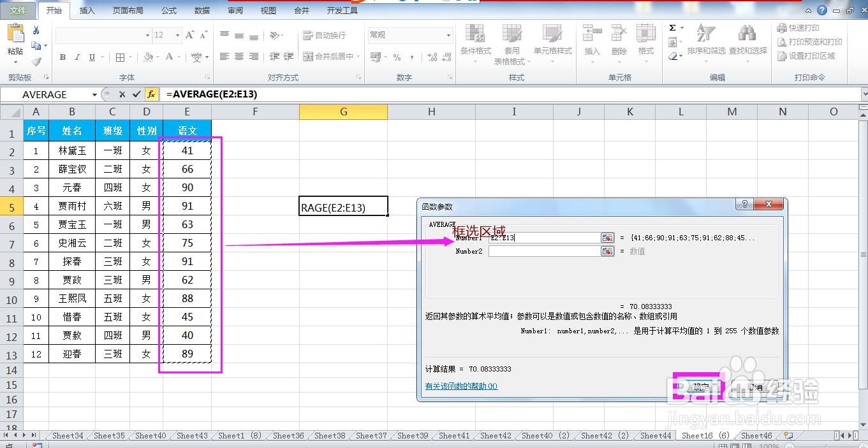
Task: Switch to sheet tab Sheet44
Action: (656, 436)
